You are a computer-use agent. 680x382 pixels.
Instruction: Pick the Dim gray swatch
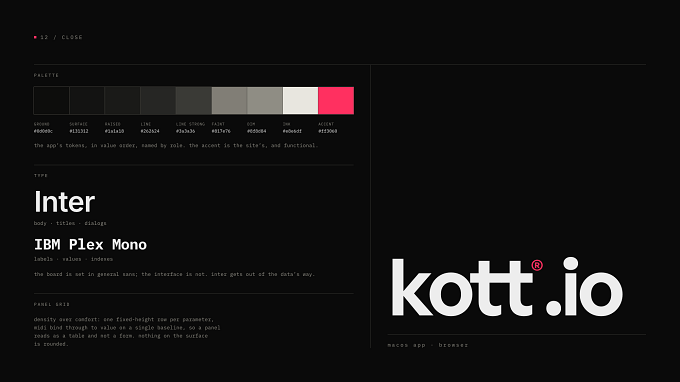click(x=265, y=101)
